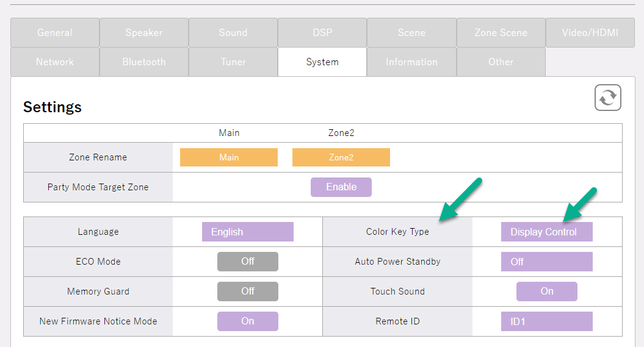The image size is (644, 347).
Task: Toggle Touch Sound on button
Action: [x=546, y=292]
